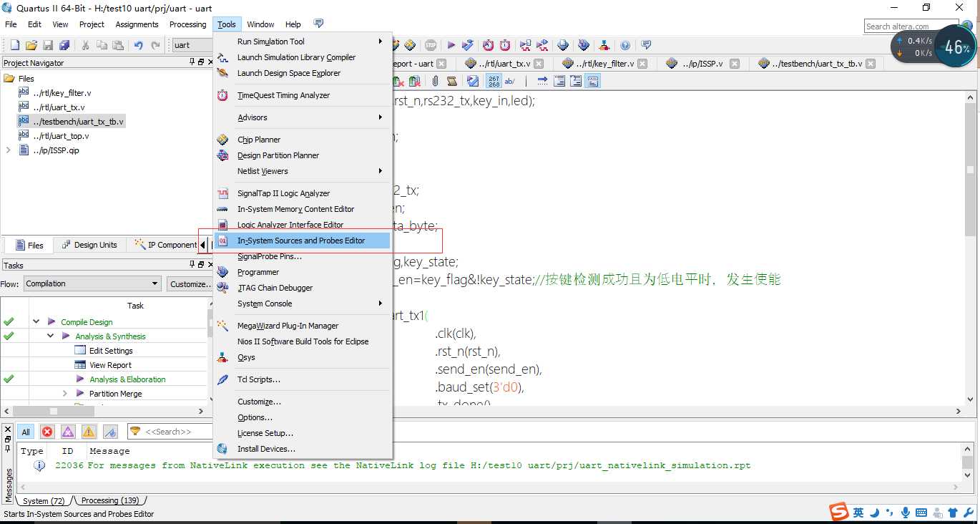Select In-System Sources and Probes Editor
Screen dimensions: 980x524
(301, 241)
